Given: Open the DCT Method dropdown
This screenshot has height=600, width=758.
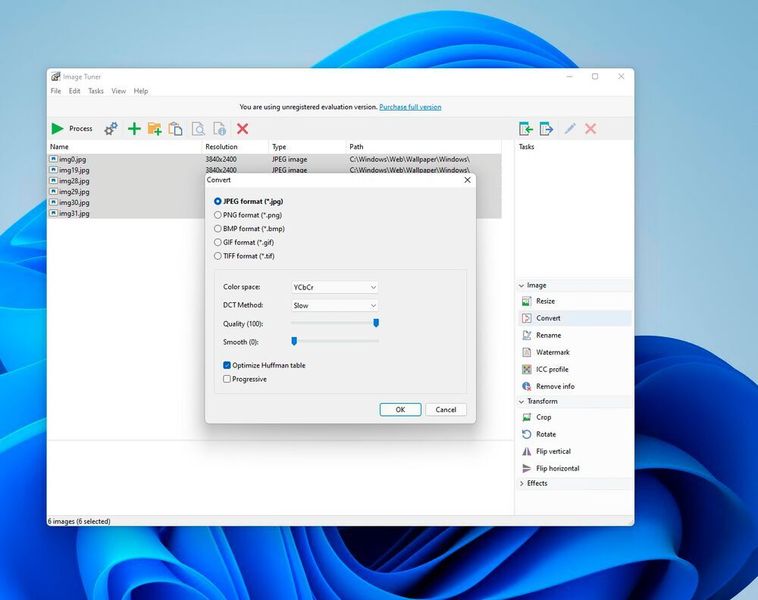Looking at the screenshot, I should tap(335, 305).
